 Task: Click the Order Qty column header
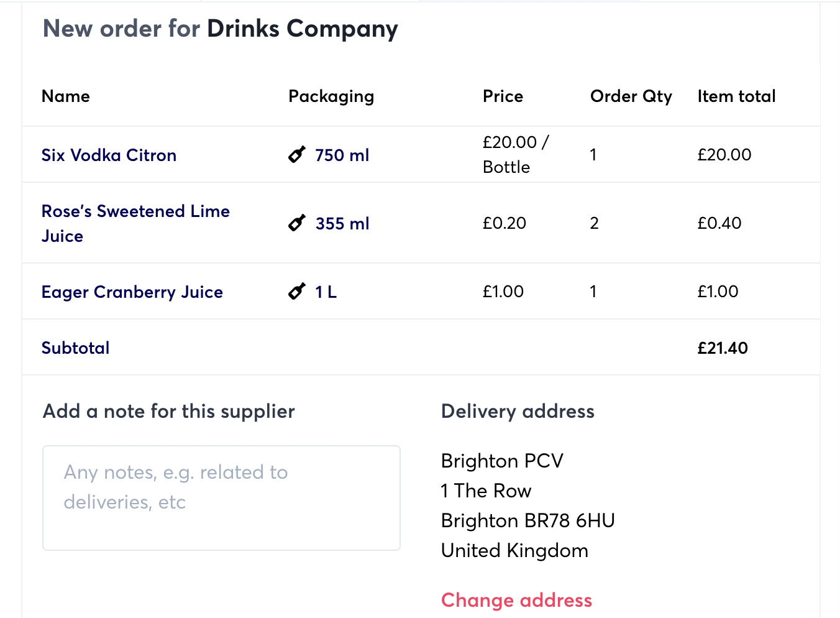pos(631,96)
